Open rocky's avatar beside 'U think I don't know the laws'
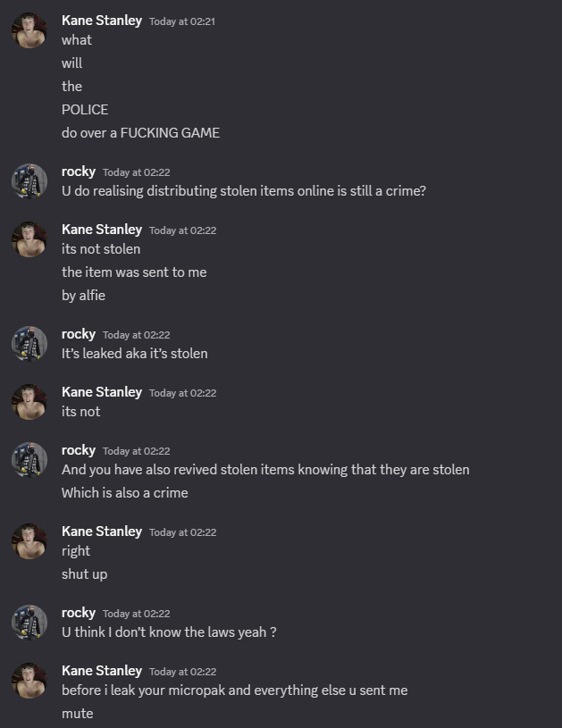Screen dimensions: 562x728 pyautogui.click(x=29, y=623)
